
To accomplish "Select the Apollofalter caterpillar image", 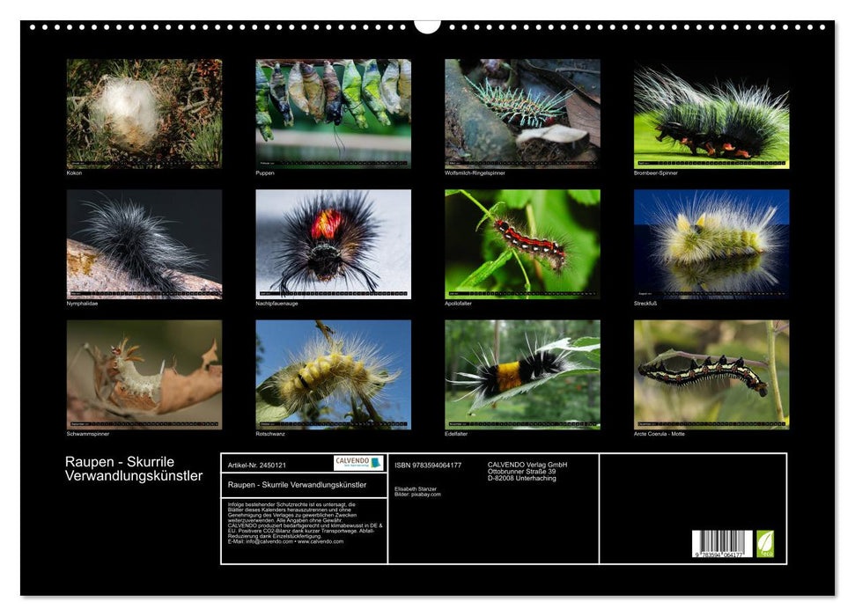I will tap(522, 244).
